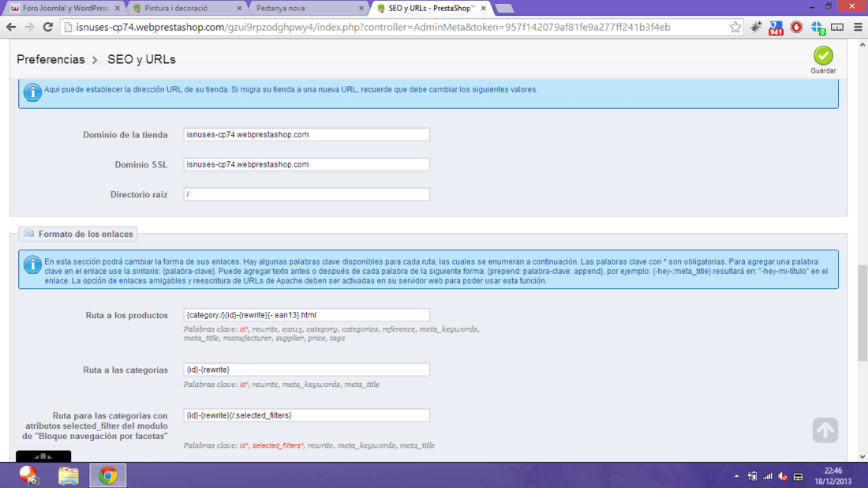Open a new browser tab button
The height and width of the screenshot is (488, 868).
(x=503, y=9)
